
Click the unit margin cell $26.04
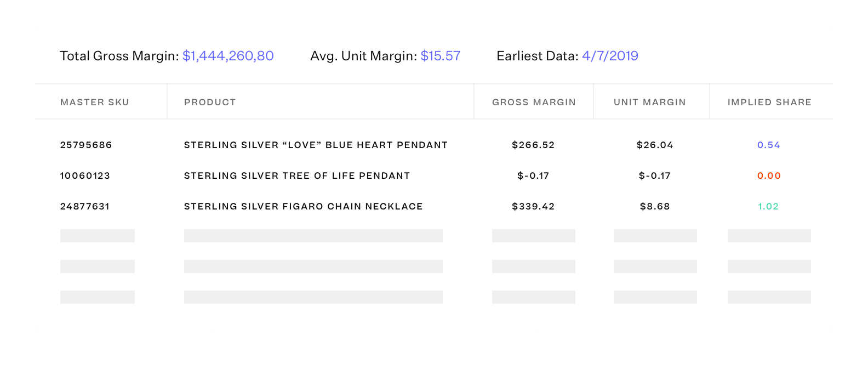coord(655,145)
